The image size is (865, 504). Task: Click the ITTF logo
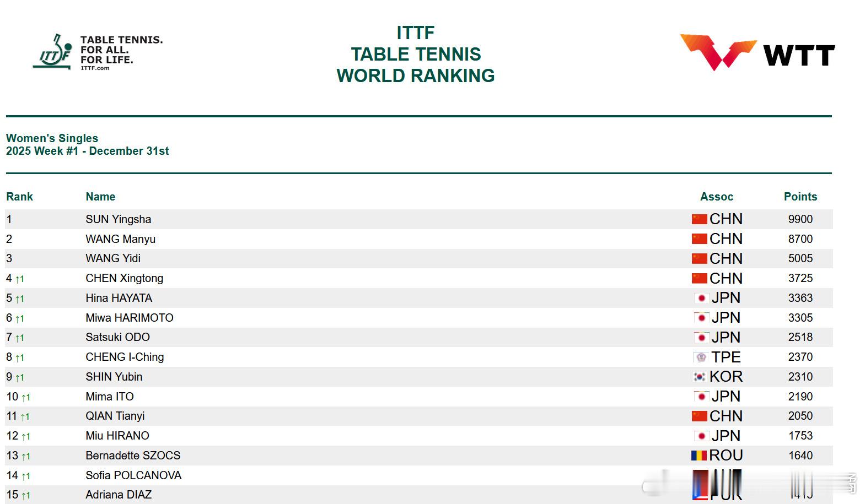coord(98,52)
